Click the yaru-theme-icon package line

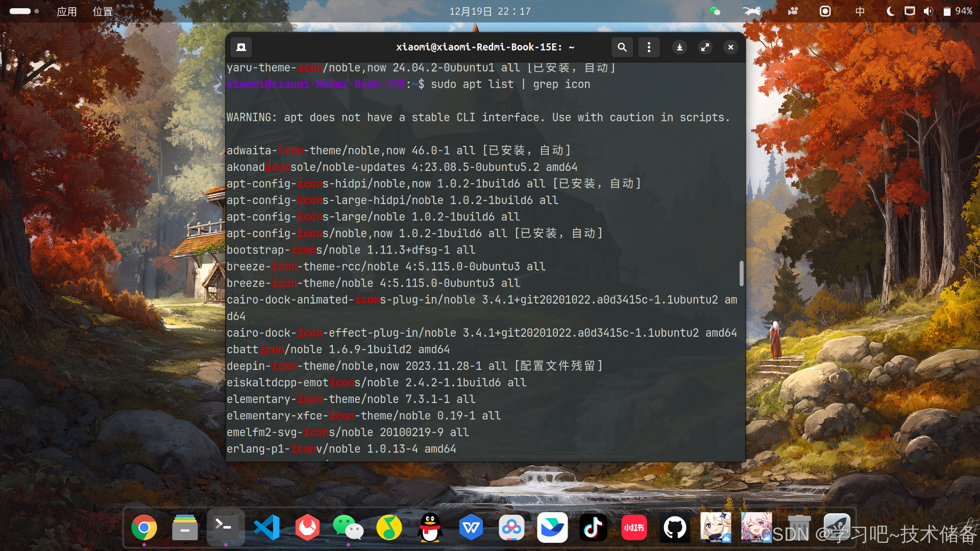(421, 68)
